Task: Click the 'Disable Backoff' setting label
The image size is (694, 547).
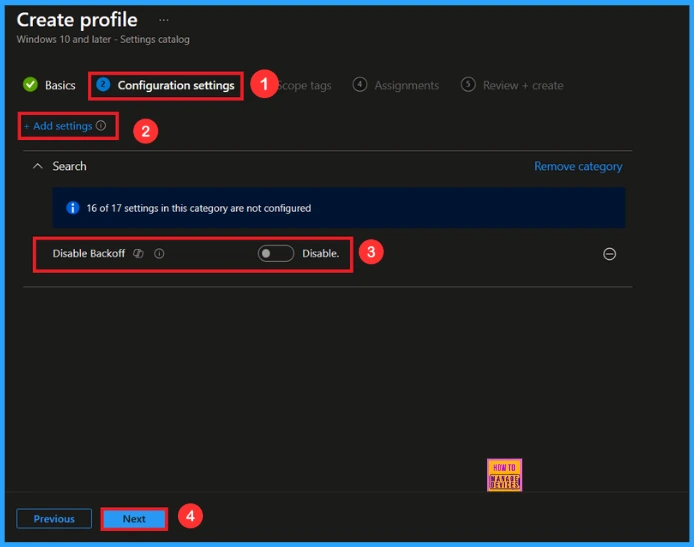Action: (x=89, y=254)
